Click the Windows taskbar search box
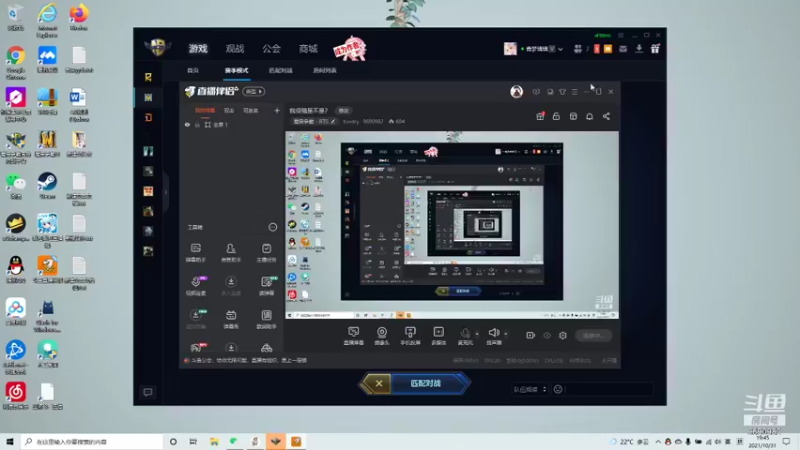Screen dimensions: 800x450 [92, 442]
